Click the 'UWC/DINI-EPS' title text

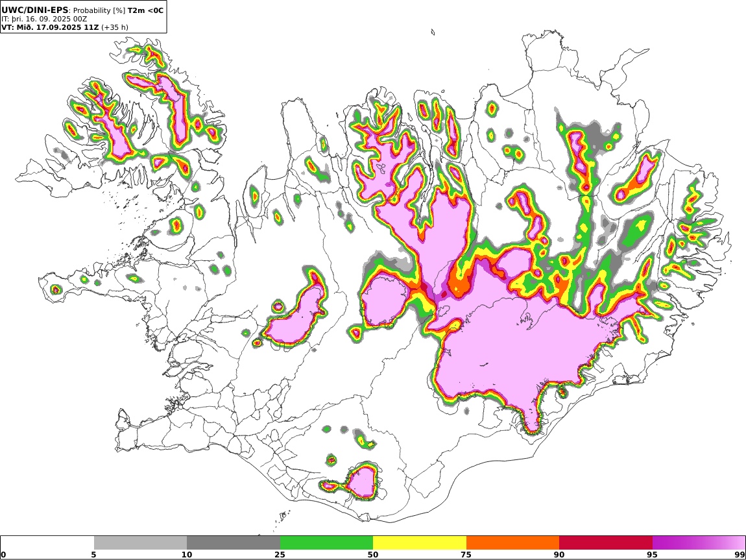point(35,10)
